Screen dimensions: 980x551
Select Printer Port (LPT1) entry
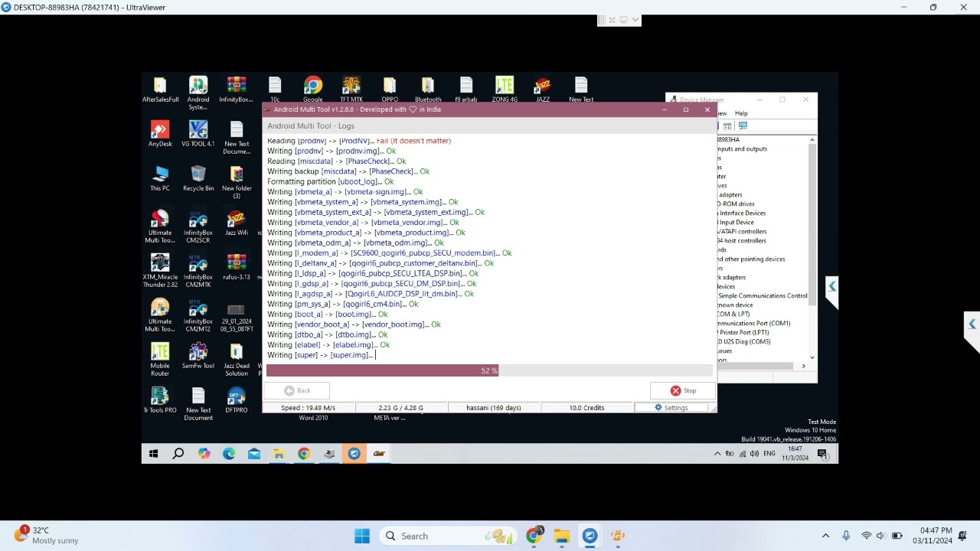pos(744,333)
